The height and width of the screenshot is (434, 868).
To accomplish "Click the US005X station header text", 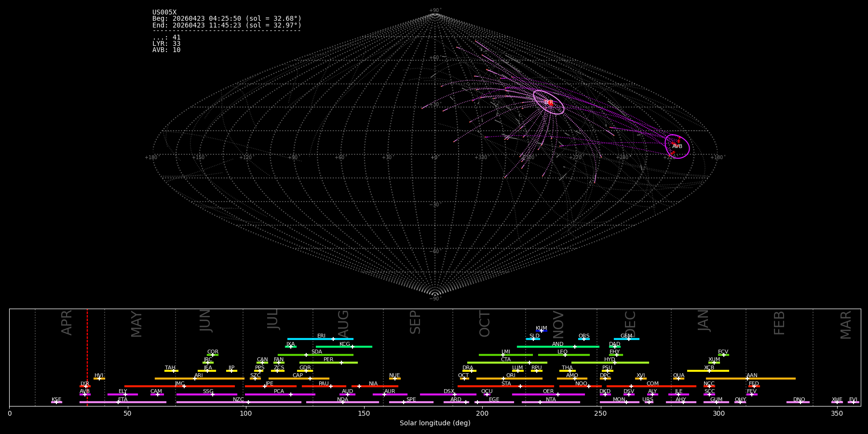I will click(164, 13).
